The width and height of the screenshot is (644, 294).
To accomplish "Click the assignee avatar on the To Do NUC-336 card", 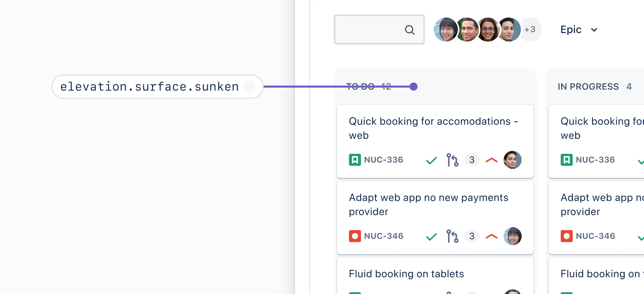I will tap(513, 160).
